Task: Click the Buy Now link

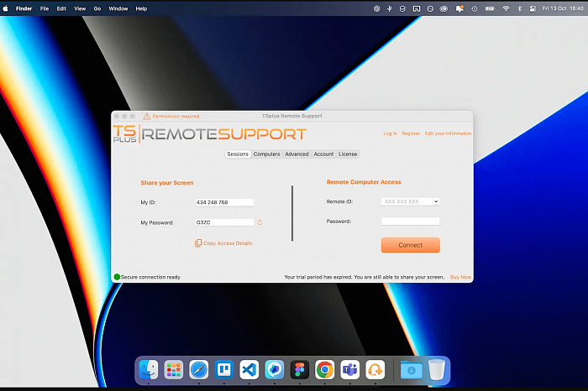Action: coord(461,277)
